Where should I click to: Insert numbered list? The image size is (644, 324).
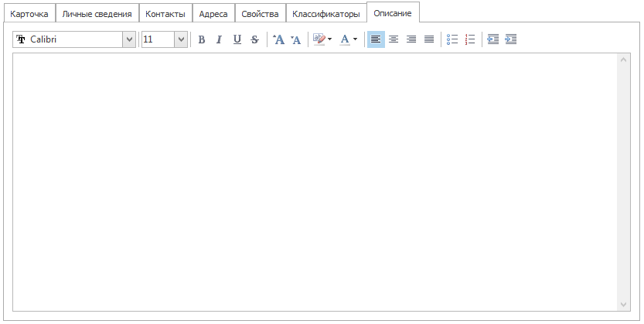470,39
